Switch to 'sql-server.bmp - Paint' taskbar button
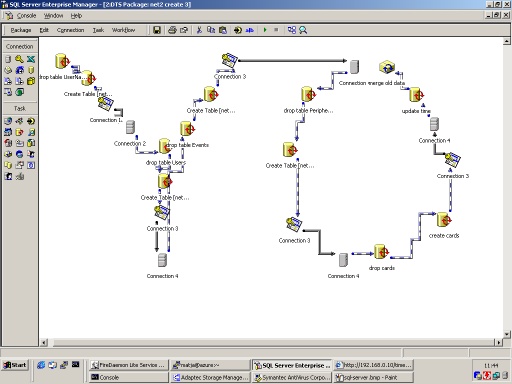The width and height of the screenshot is (512, 384). click(x=374, y=377)
